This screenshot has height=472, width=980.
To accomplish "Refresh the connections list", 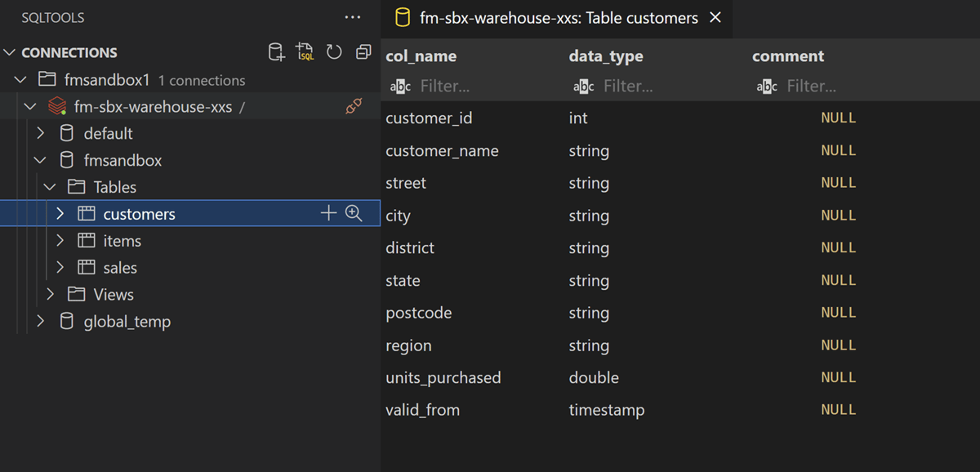I will [x=334, y=51].
